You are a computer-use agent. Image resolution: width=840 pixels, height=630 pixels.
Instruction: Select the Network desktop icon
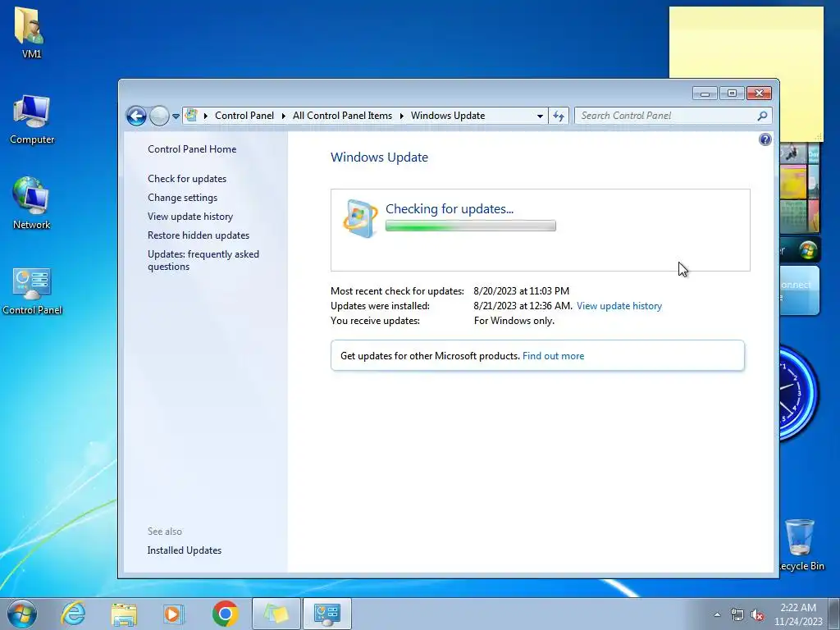coord(32,203)
